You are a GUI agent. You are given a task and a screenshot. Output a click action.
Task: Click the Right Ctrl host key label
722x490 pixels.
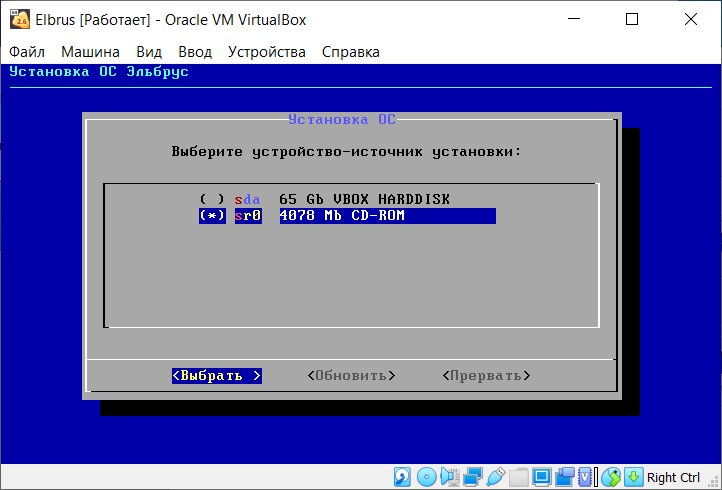click(x=673, y=478)
